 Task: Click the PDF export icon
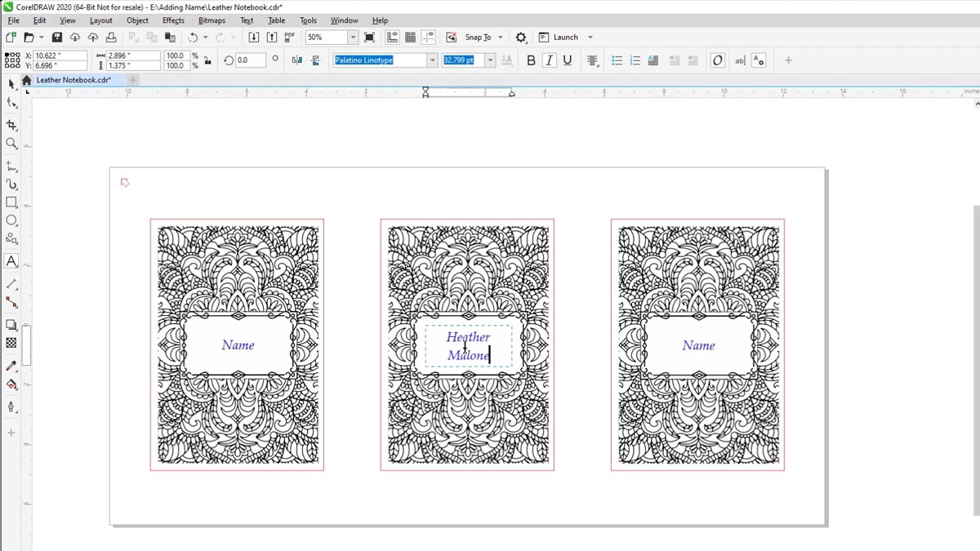pos(289,37)
